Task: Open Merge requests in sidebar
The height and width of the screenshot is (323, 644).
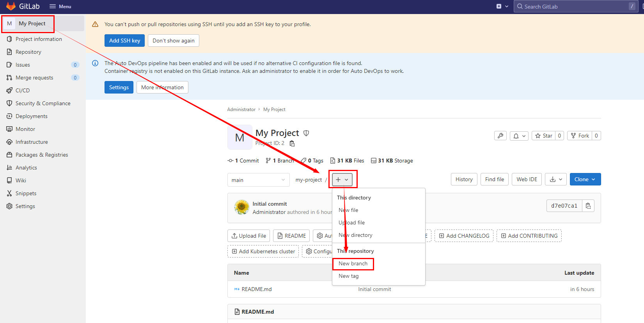Action: click(34, 78)
